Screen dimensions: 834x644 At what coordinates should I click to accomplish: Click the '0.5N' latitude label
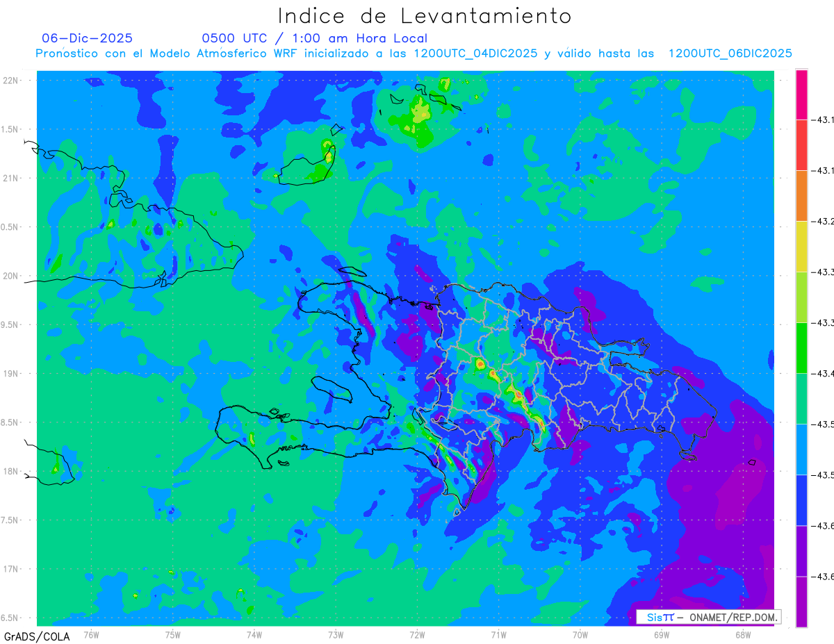tap(10, 227)
